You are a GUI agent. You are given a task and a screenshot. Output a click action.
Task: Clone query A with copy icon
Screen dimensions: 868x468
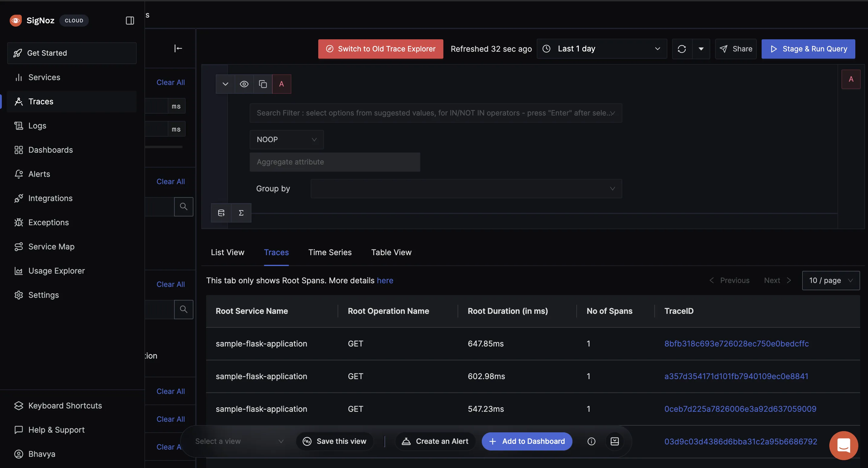[263, 84]
